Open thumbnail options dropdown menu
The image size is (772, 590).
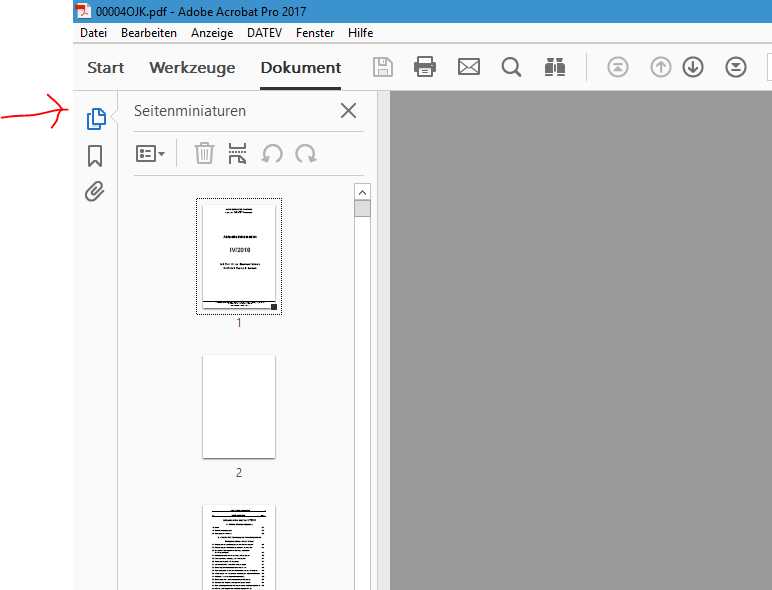150,154
